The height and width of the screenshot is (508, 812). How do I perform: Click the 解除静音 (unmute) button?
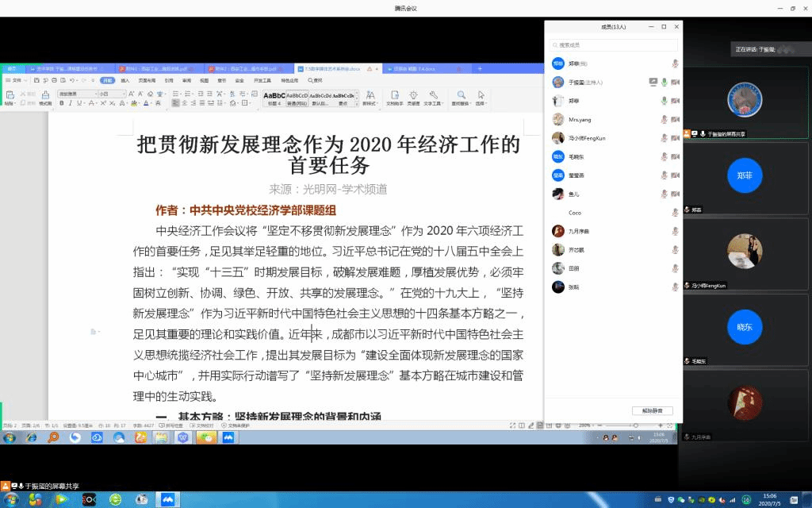point(653,410)
